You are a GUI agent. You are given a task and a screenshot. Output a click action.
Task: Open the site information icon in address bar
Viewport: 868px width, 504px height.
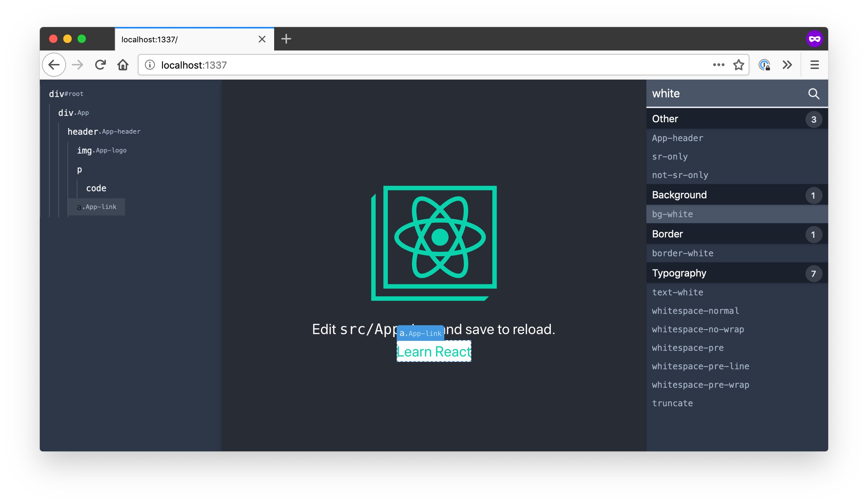150,65
